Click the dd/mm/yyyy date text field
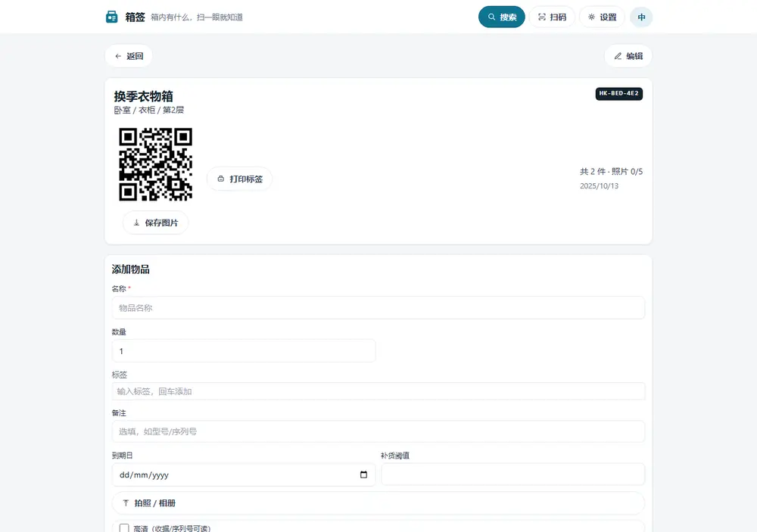 click(244, 474)
